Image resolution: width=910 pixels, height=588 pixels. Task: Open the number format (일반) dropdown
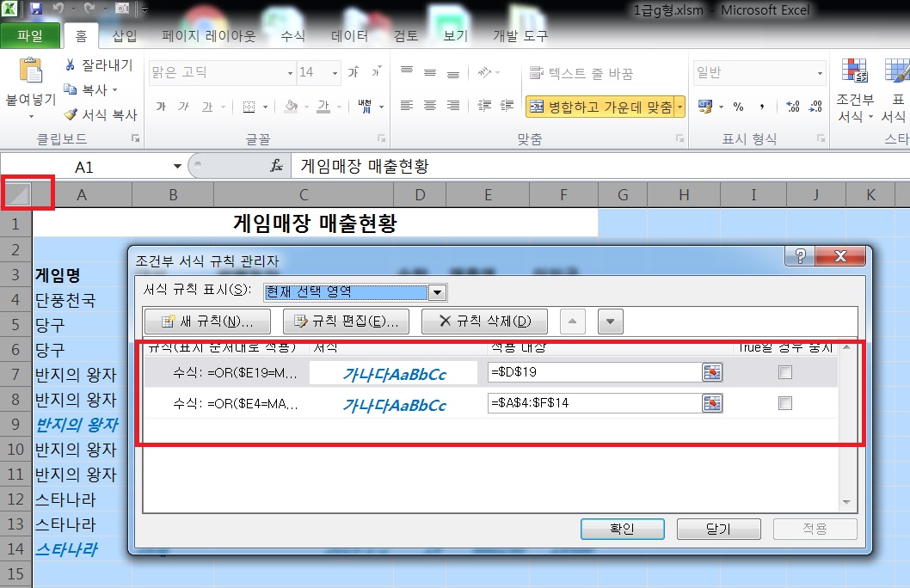[818, 73]
